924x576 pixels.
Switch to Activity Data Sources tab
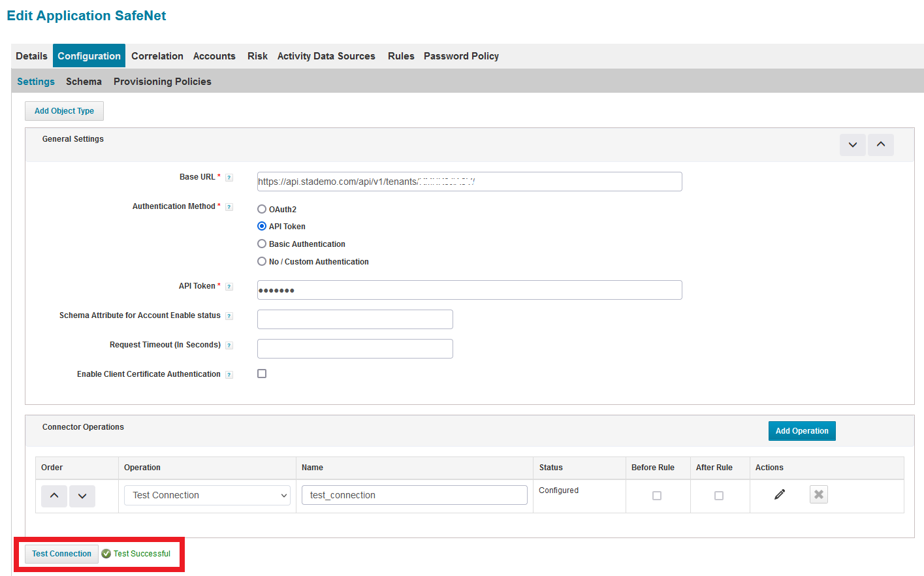(327, 56)
